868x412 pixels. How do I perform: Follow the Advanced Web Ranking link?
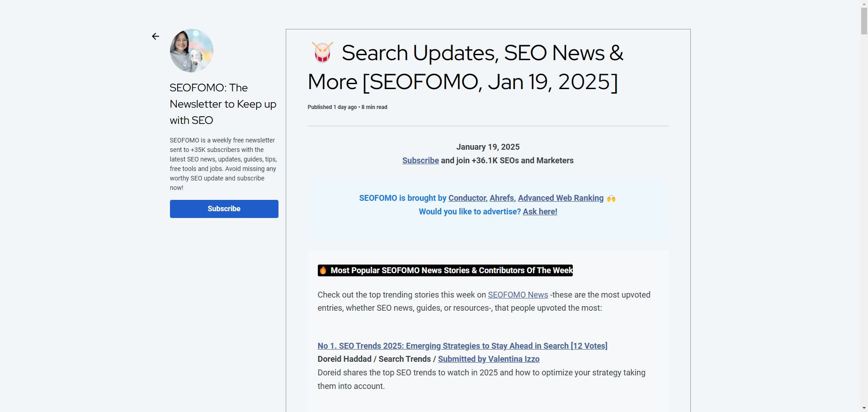coord(561,198)
